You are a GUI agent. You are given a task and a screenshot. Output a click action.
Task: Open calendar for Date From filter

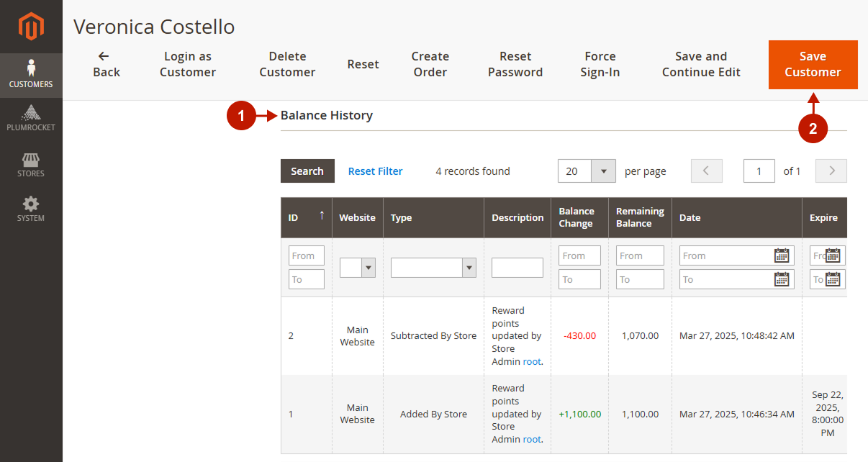click(x=782, y=255)
